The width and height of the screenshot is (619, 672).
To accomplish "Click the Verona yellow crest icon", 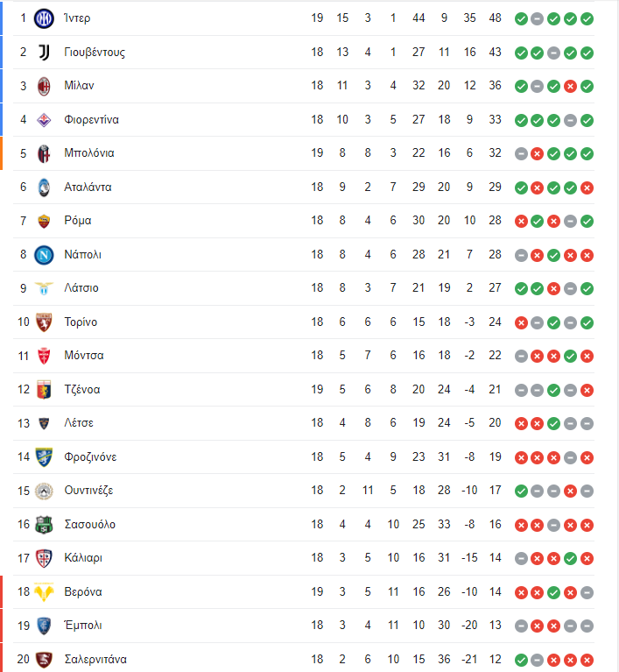I will (x=44, y=592).
